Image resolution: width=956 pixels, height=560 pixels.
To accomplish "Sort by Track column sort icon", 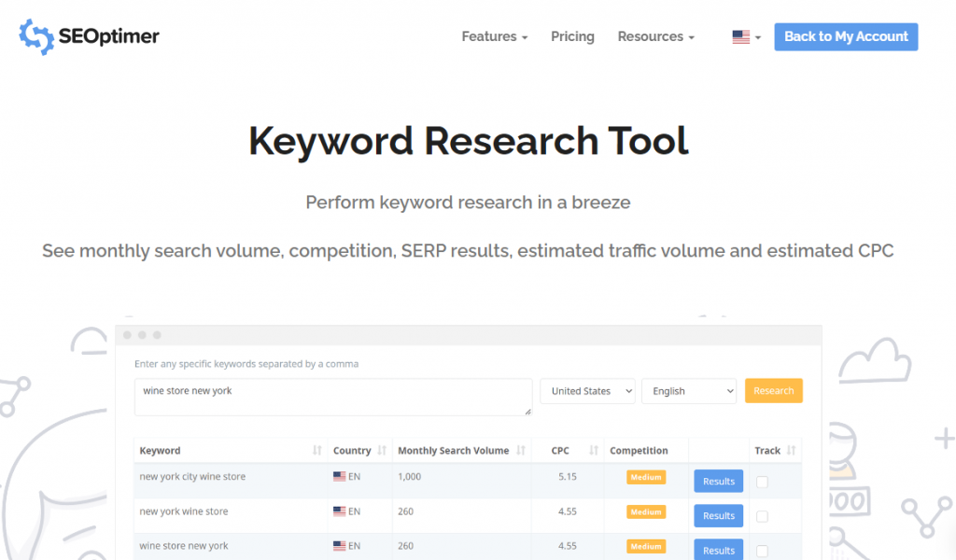I will point(792,451).
